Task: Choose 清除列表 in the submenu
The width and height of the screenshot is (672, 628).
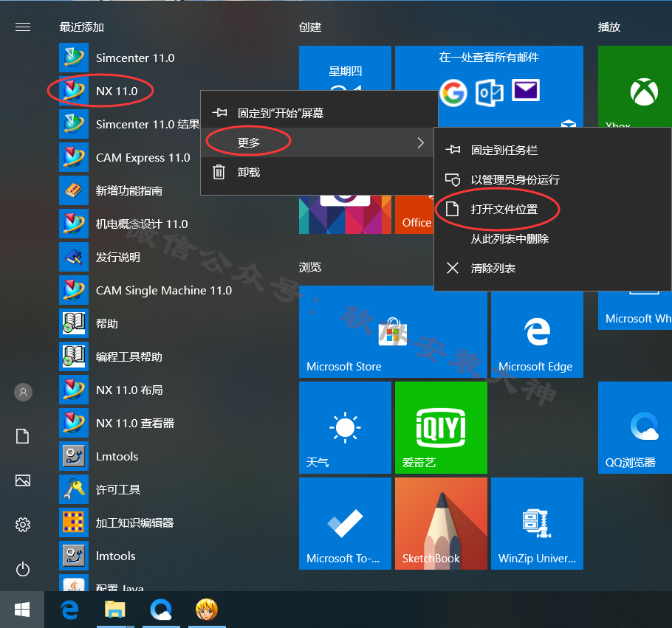Action: (552, 268)
